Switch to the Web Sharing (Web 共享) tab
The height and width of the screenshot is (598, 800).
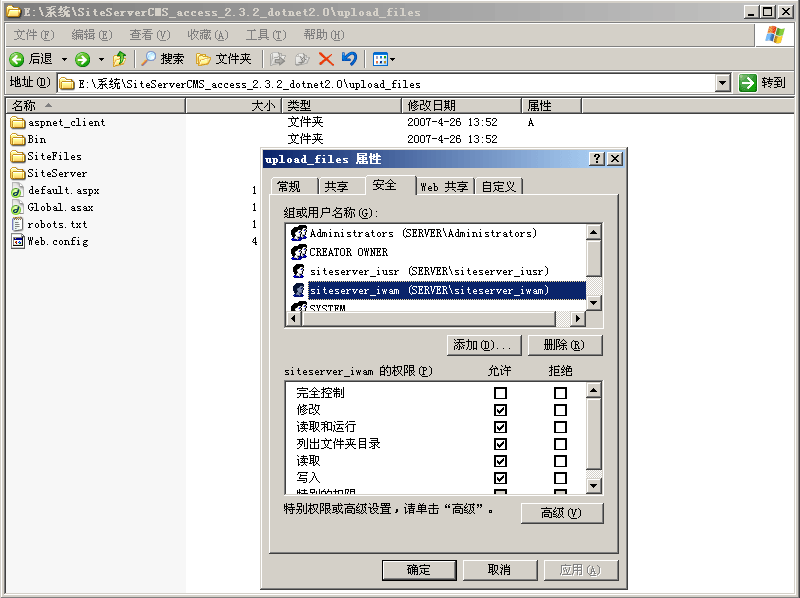pos(445,186)
